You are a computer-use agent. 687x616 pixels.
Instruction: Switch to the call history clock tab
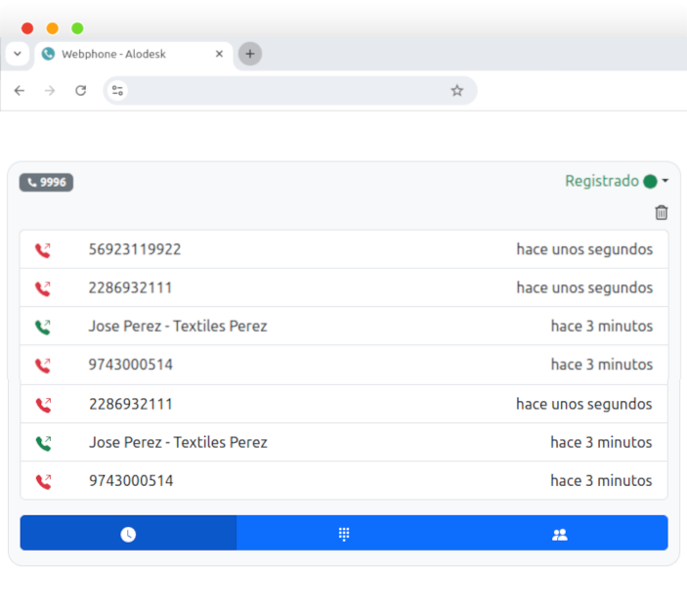pyautogui.click(x=128, y=534)
